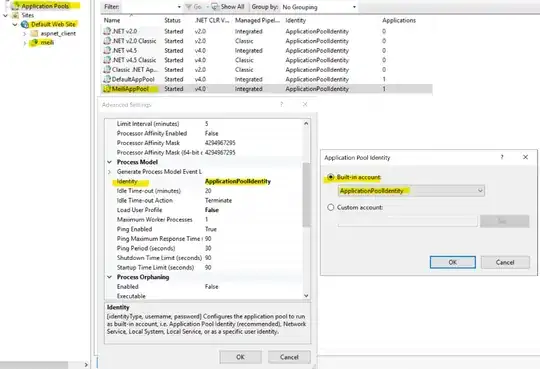Viewport: 540px width, 369px height.
Task: Select the Limit Interval (minutes) row
Action: pos(204,124)
